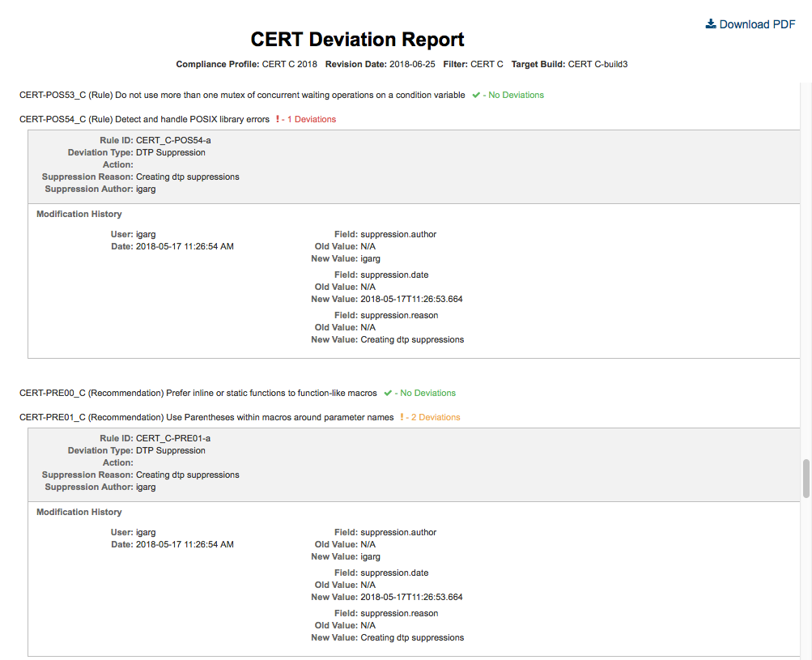Click the POS54 history date 2018-05-17 11:26:54 AM

(x=185, y=247)
